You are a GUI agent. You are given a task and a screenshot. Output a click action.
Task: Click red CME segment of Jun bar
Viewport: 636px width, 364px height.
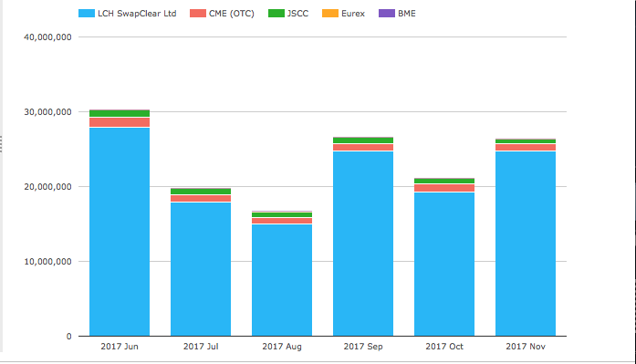[120, 122]
